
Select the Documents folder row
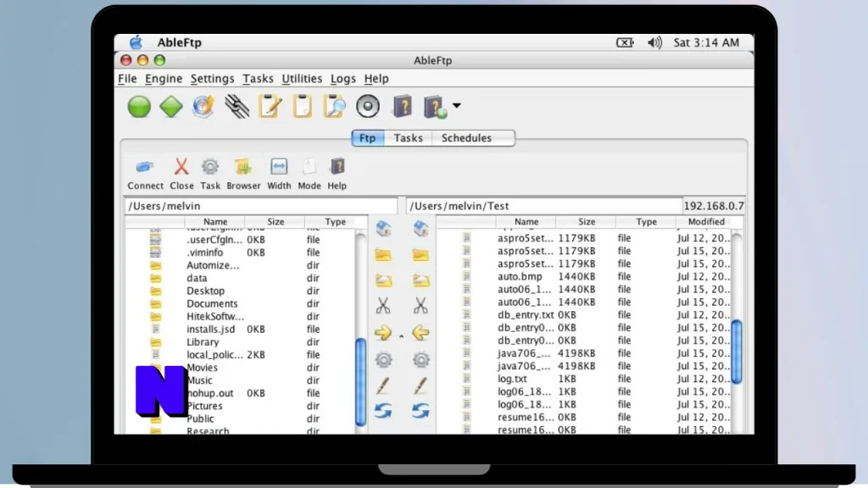240,303
